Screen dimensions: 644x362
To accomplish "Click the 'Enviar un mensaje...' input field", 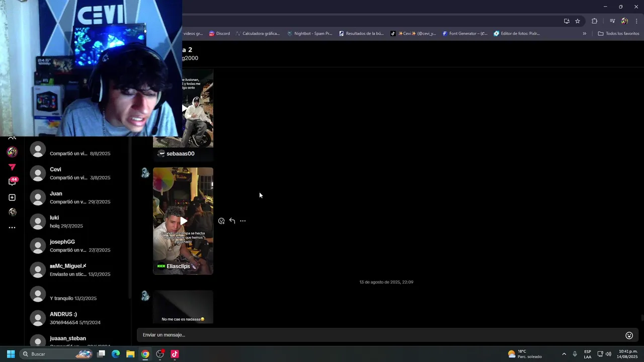I will click(x=380, y=335).
